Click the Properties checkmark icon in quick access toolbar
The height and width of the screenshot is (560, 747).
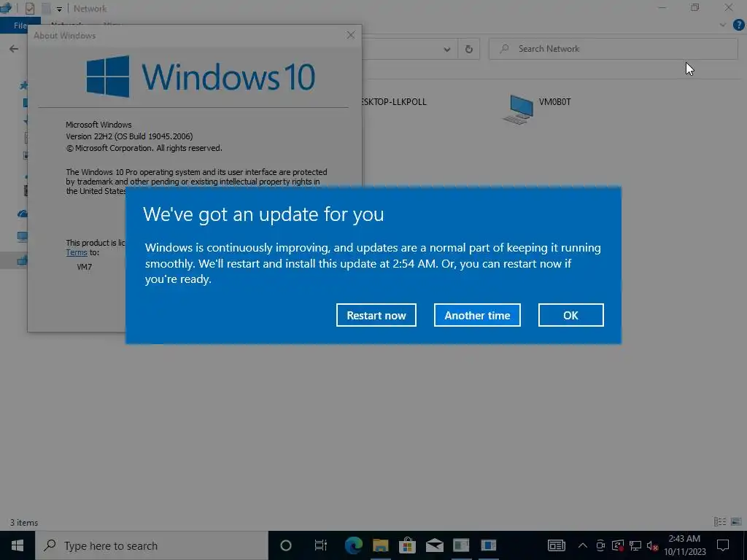(30, 8)
